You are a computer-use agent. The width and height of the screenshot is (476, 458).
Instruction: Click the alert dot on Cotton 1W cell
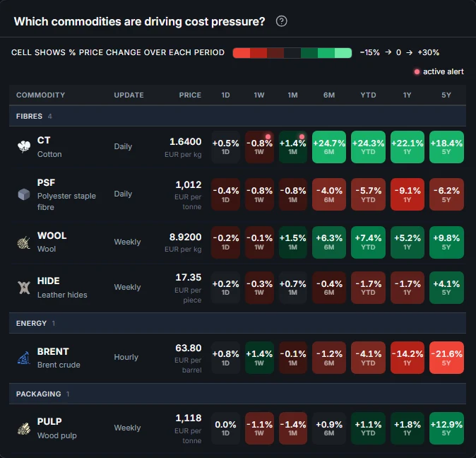point(268,136)
